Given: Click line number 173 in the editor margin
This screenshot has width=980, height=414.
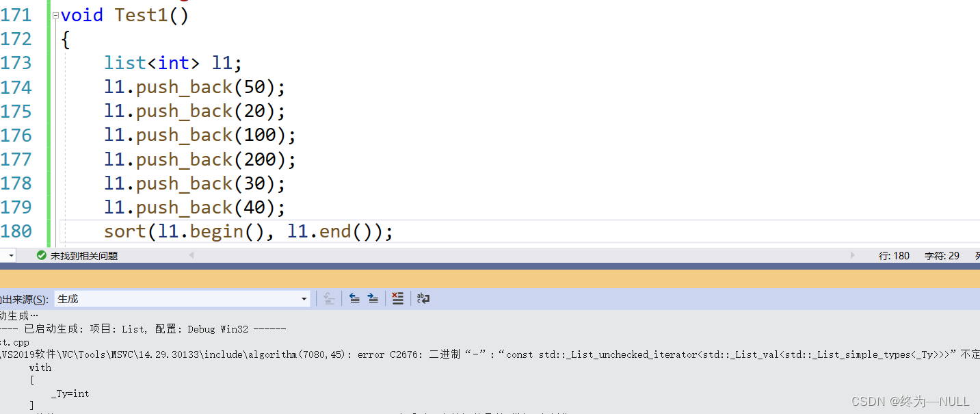Looking at the screenshot, I should click(x=16, y=62).
